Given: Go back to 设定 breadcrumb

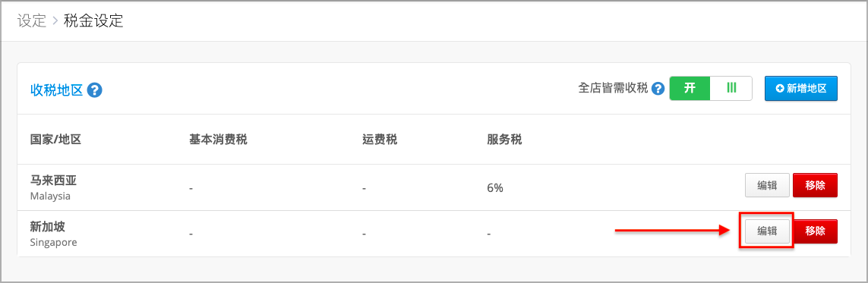Looking at the screenshot, I should click(31, 21).
